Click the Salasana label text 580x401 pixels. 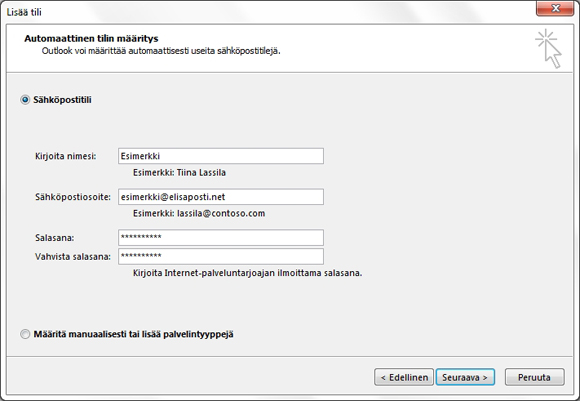[54, 238]
